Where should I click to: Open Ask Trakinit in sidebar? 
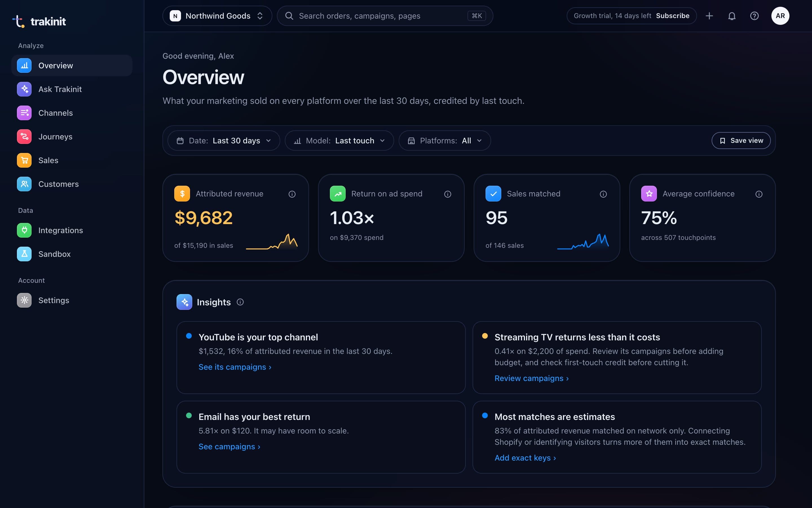72,89
